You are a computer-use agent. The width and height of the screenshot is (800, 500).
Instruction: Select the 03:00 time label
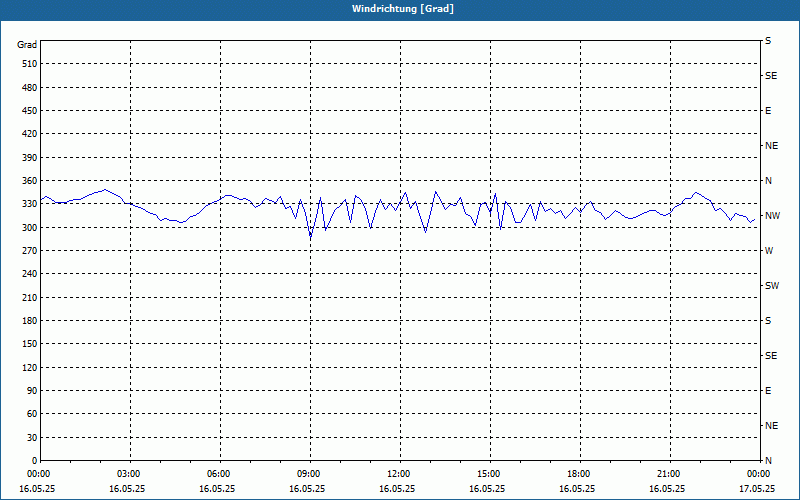(129, 474)
